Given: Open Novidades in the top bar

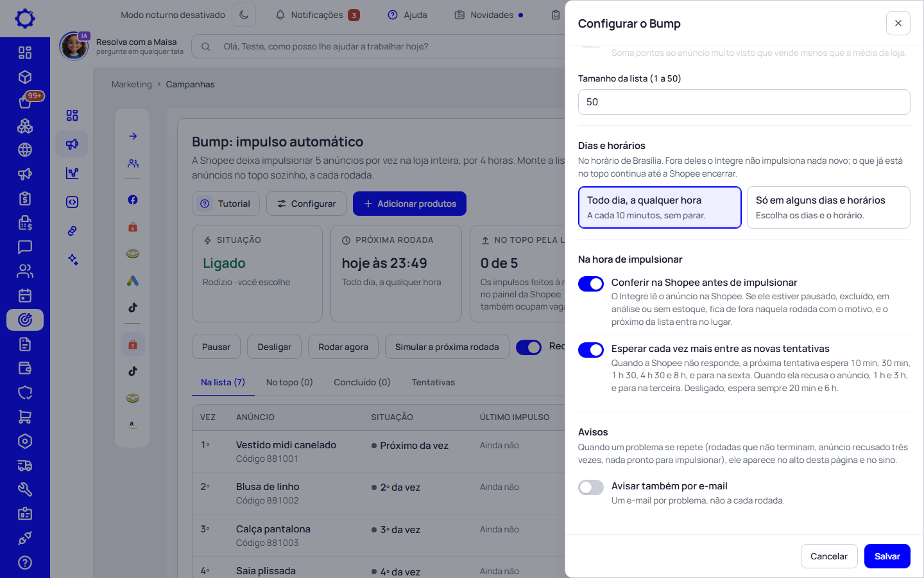Looking at the screenshot, I should click(x=489, y=15).
